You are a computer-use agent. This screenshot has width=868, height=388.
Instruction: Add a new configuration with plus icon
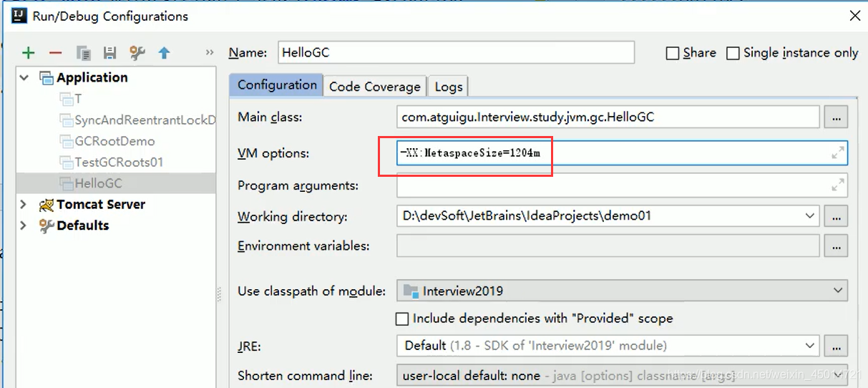click(28, 53)
